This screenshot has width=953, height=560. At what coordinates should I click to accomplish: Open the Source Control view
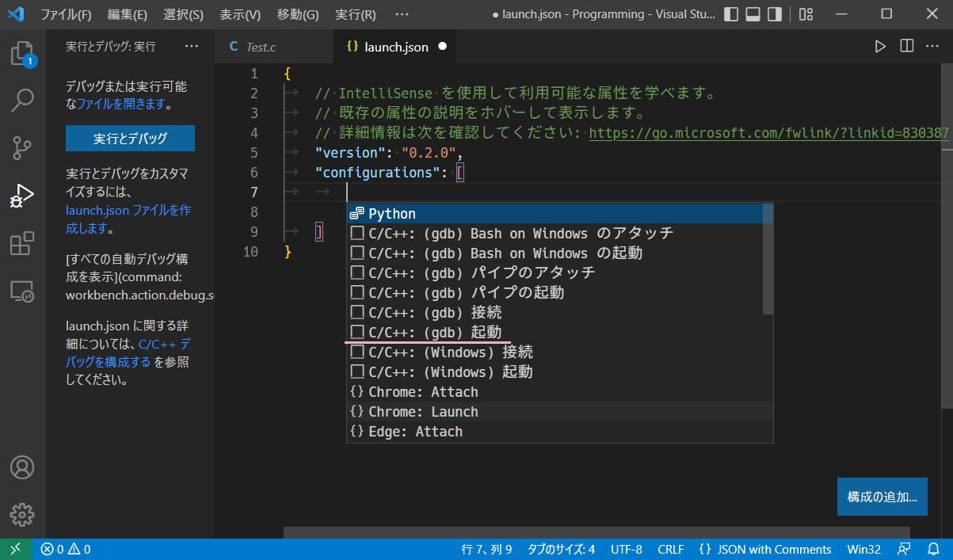(x=22, y=147)
